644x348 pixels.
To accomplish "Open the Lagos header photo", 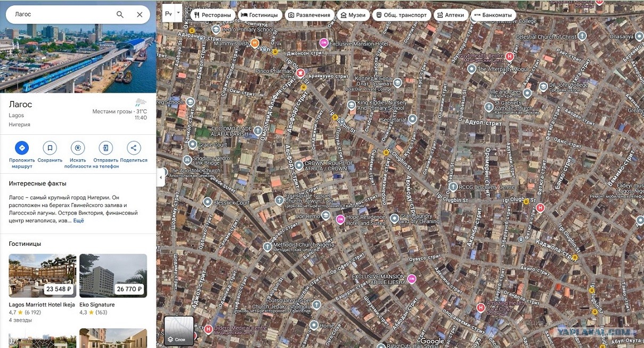I will (78, 60).
